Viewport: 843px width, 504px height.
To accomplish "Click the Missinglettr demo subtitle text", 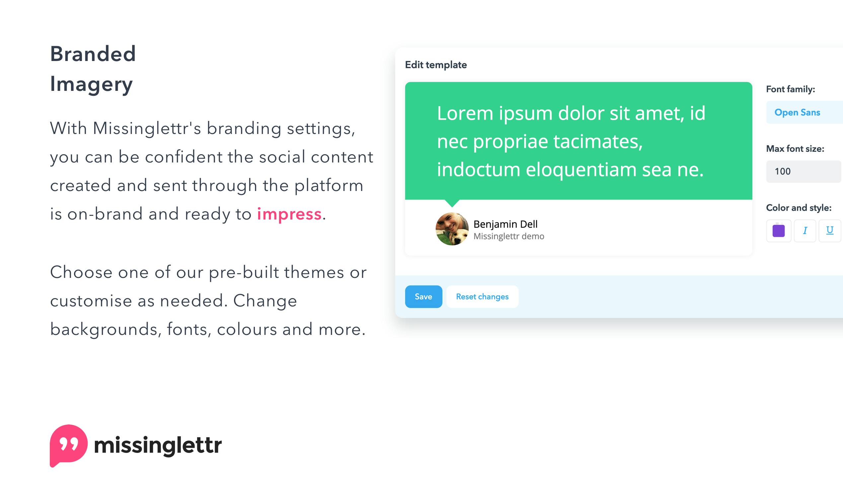I will click(509, 236).
